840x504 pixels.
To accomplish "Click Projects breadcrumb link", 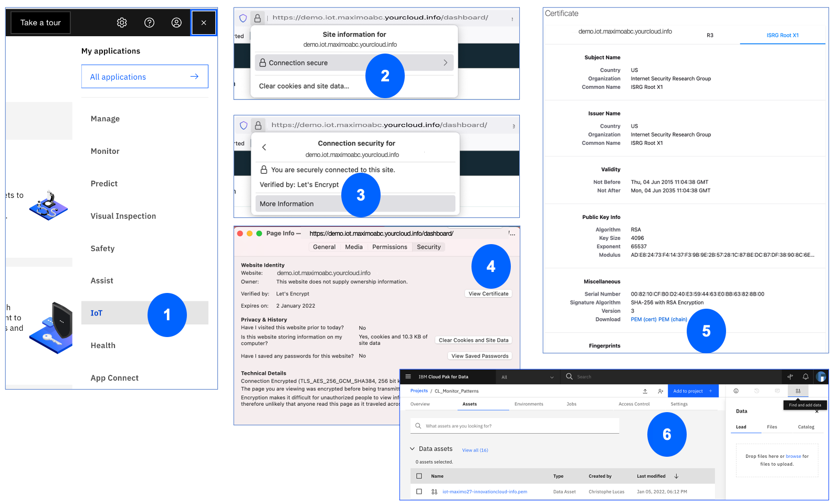I will 419,391.
